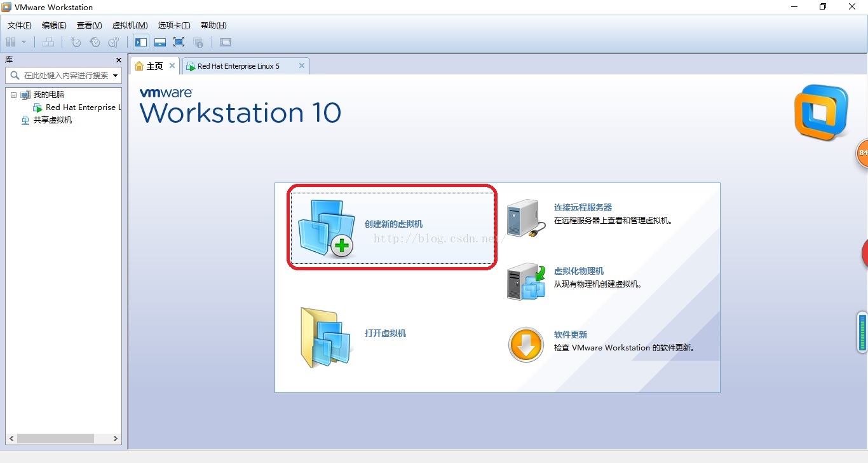
Task: Switch to the 主页 tab
Action: coord(155,66)
